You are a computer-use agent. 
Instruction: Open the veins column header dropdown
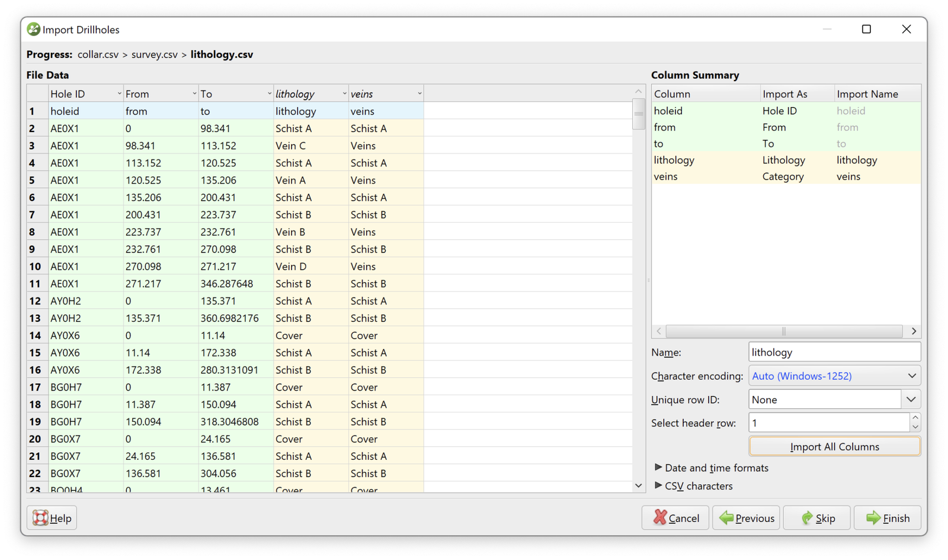419,93
